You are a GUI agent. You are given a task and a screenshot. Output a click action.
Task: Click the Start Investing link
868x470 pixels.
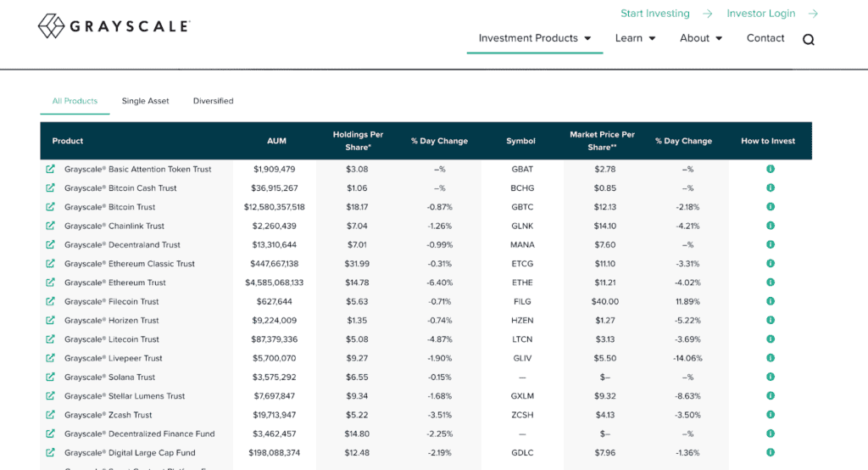click(x=666, y=14)
